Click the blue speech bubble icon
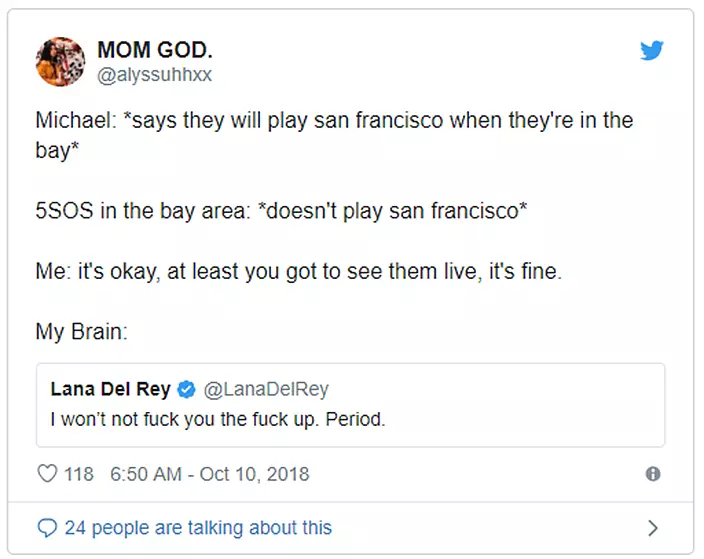This screenshot has width=704, height=559. coord(47,527)
